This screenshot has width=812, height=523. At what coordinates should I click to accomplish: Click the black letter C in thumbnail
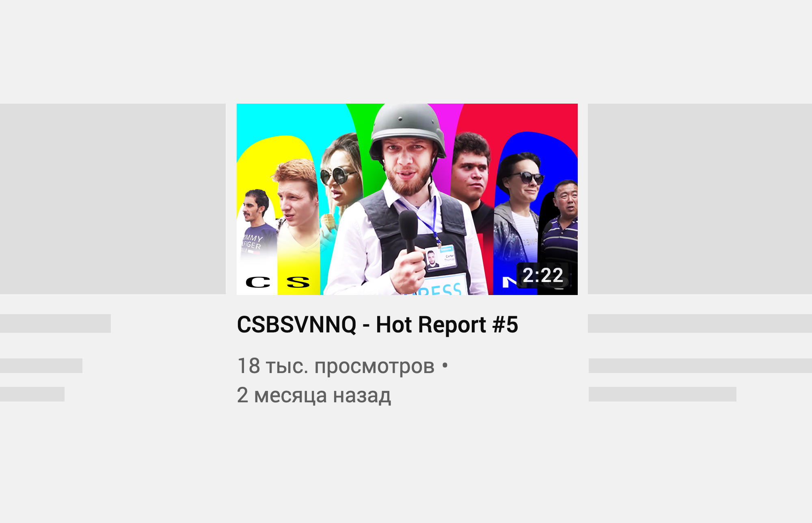[258, 282]
